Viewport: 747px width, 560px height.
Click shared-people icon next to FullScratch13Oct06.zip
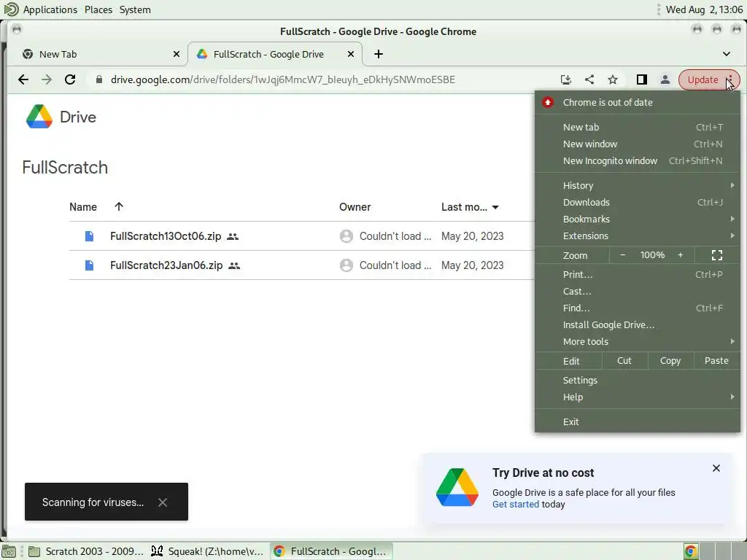tap(233, 236)
